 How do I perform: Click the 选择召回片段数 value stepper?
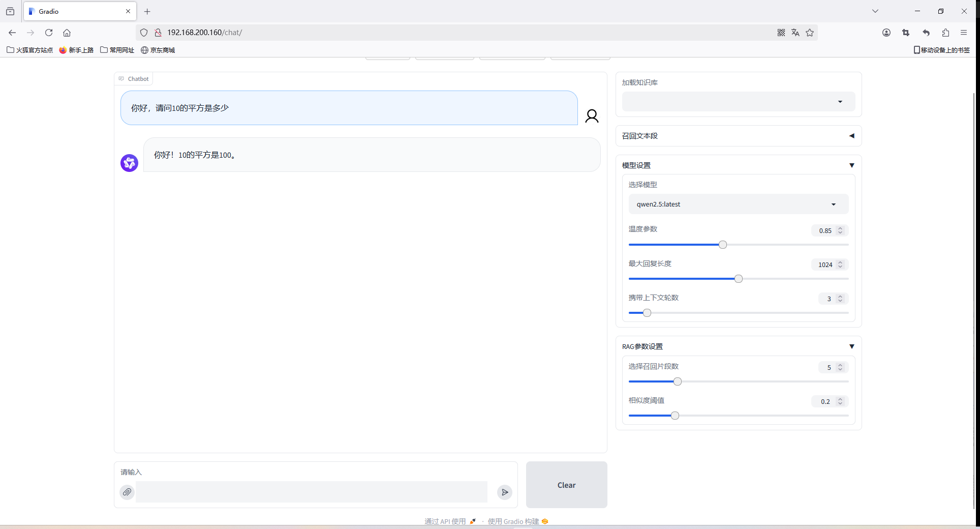coord(840,367)
